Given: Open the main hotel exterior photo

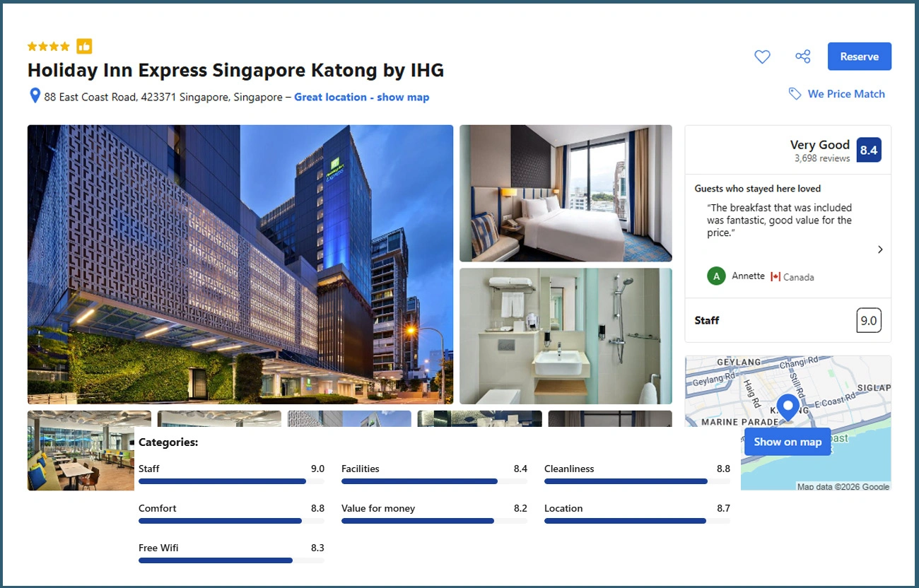Looking at the screenshot, I should click(240, 264).
